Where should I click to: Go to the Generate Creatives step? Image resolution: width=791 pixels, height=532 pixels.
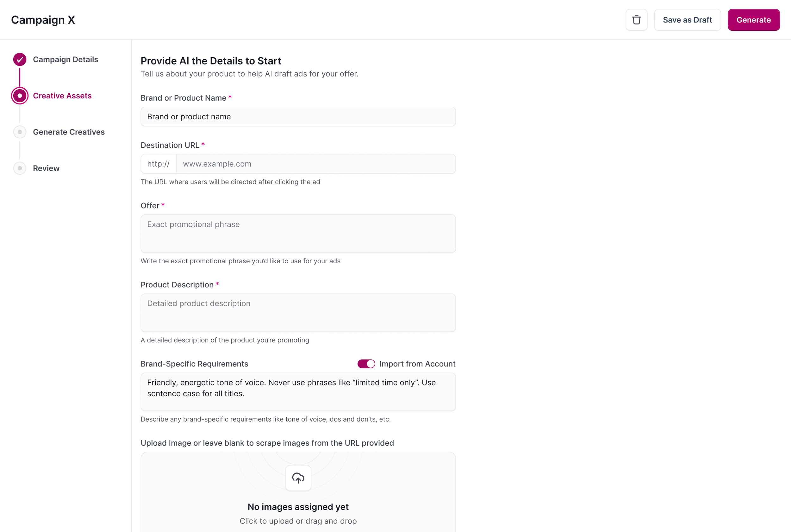click(69, 132)
